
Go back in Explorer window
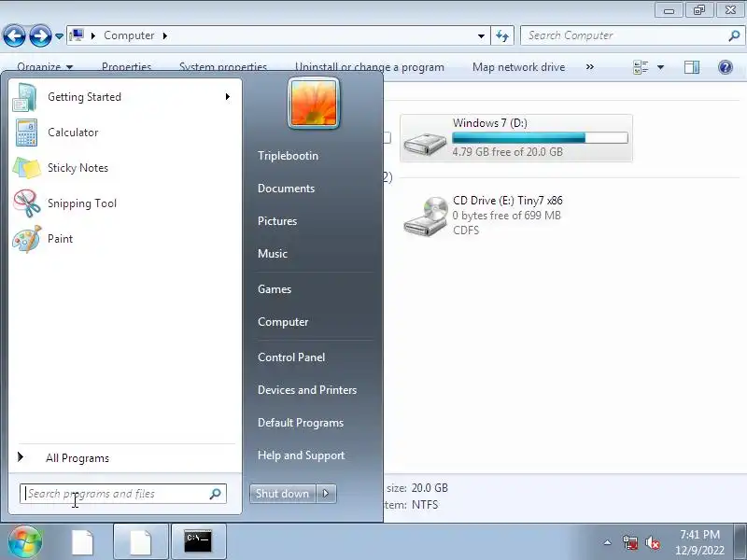(14, 35)
